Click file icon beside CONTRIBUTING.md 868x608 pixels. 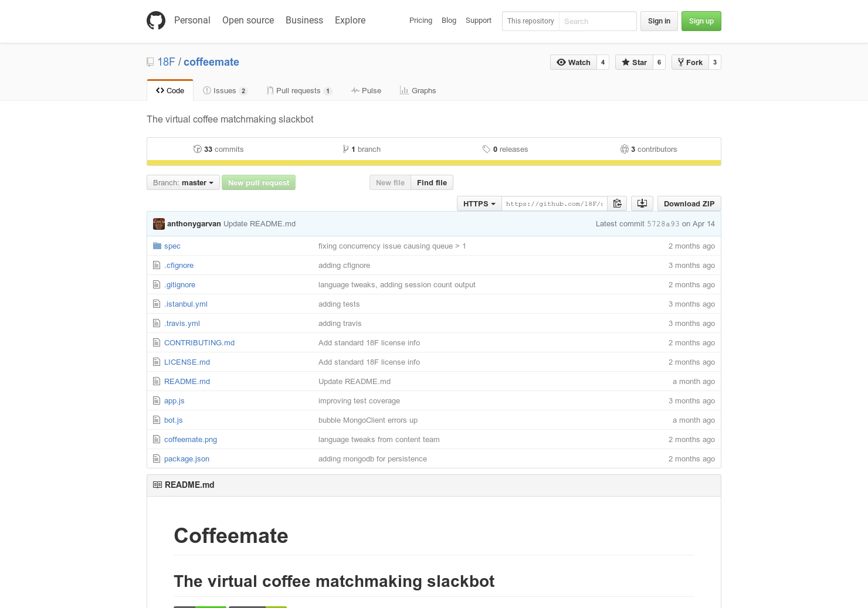pyautogui.click(x=157, y=342)
